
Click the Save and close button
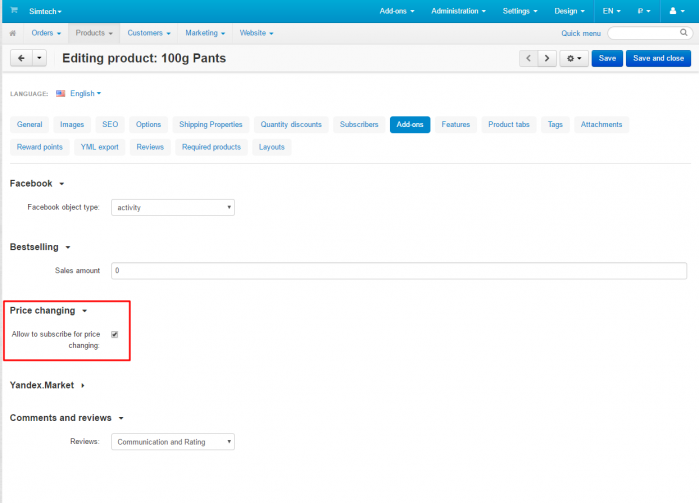pos(658,58)
